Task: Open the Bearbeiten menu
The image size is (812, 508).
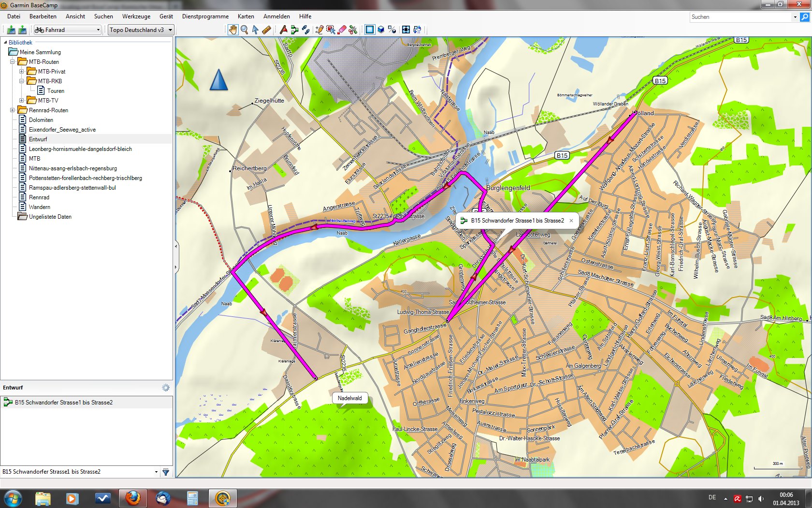Action: click(x=43, y=16)
